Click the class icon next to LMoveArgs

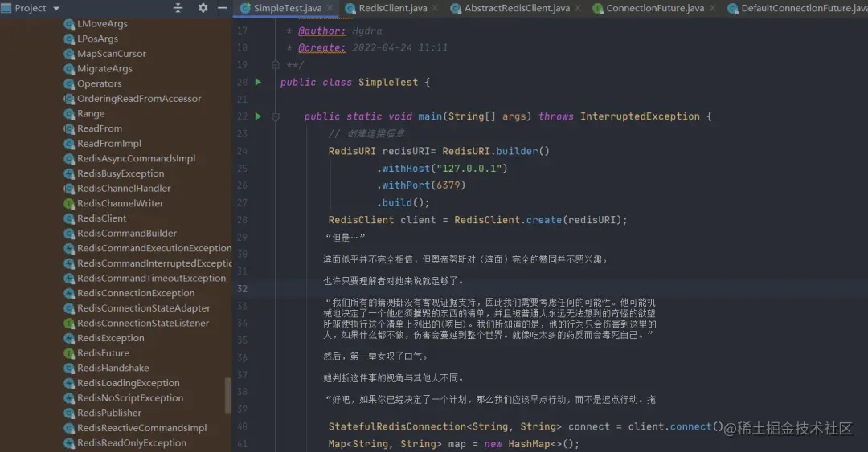[69, 24]
